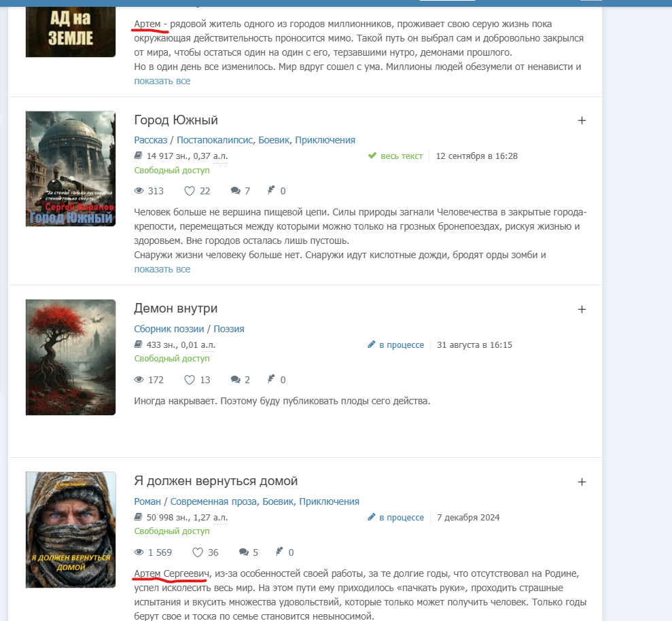
Task: Click the comments icon with 7 comments
Action: pyautogui.click(x=235, y=191)
